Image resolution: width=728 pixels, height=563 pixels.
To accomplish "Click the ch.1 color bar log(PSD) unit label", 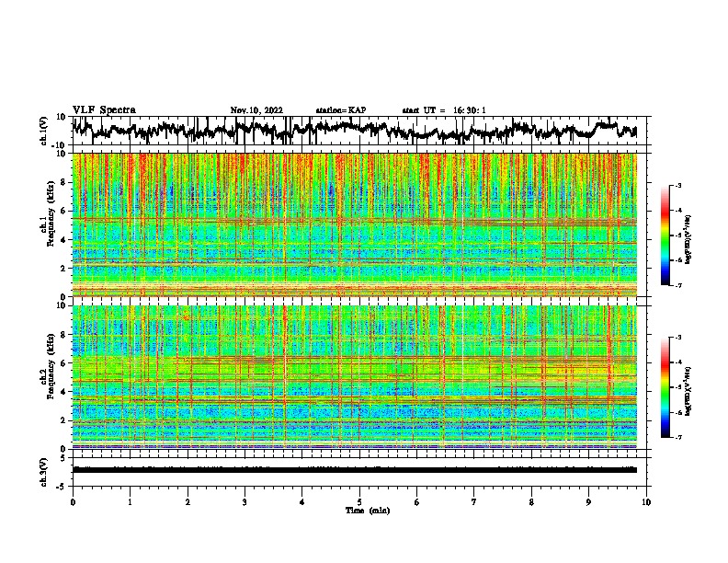I will 688,239.
